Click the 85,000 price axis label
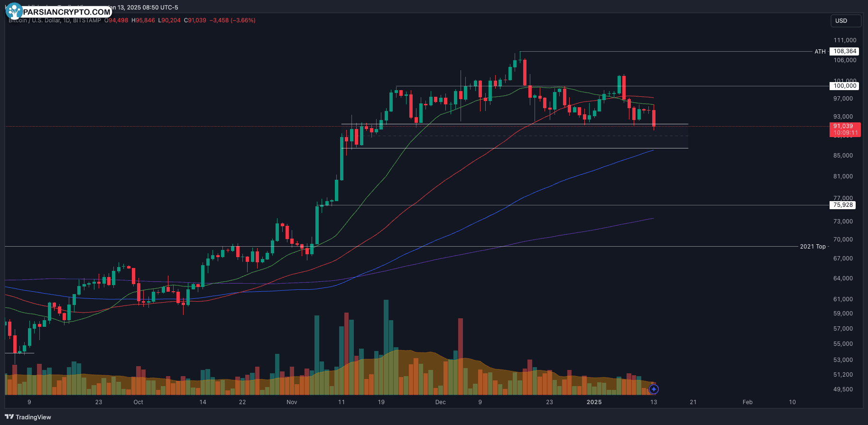Screen dimensions: 868x425 pos(843,156)
